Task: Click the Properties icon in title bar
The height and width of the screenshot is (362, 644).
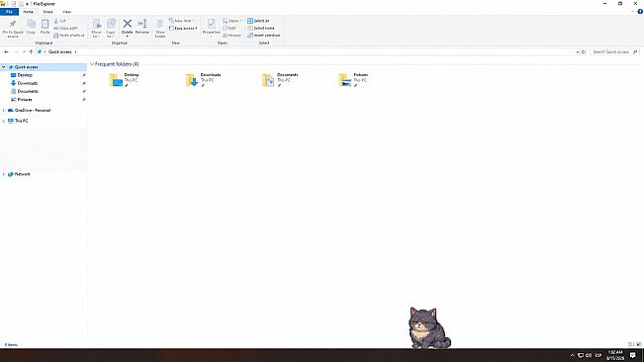Action: tap(14, 4)
